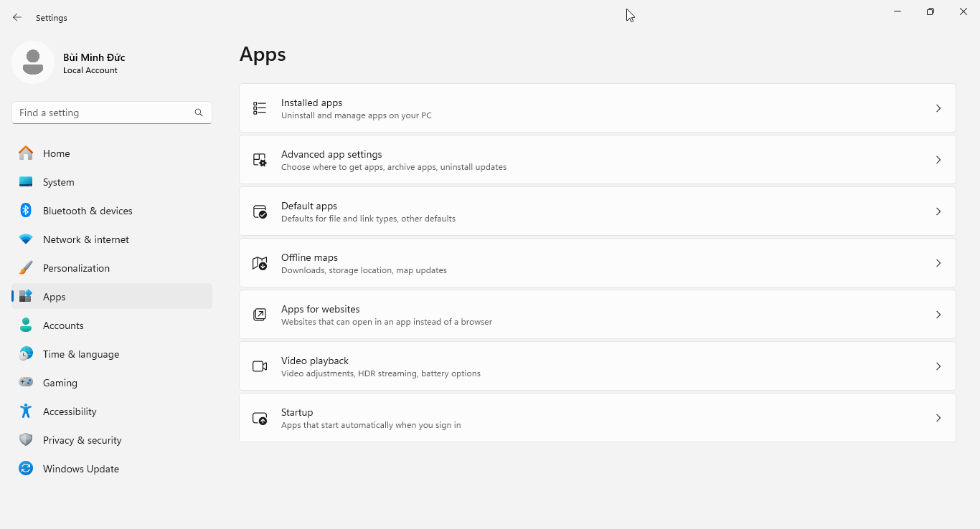Click the search magnifier icon
The width and height of the screenshot is (980, 529).
pos(199,113)
